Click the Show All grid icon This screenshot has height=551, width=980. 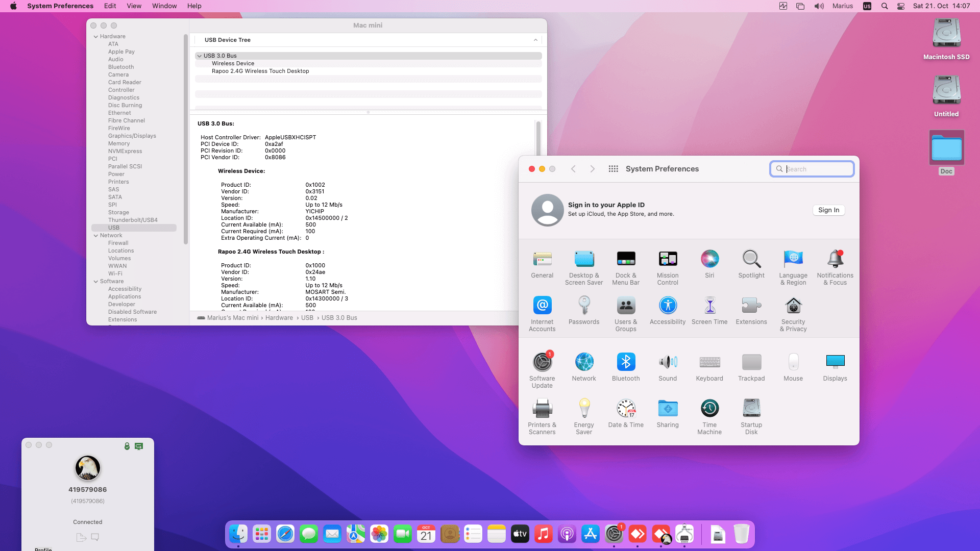click(614, 169)
